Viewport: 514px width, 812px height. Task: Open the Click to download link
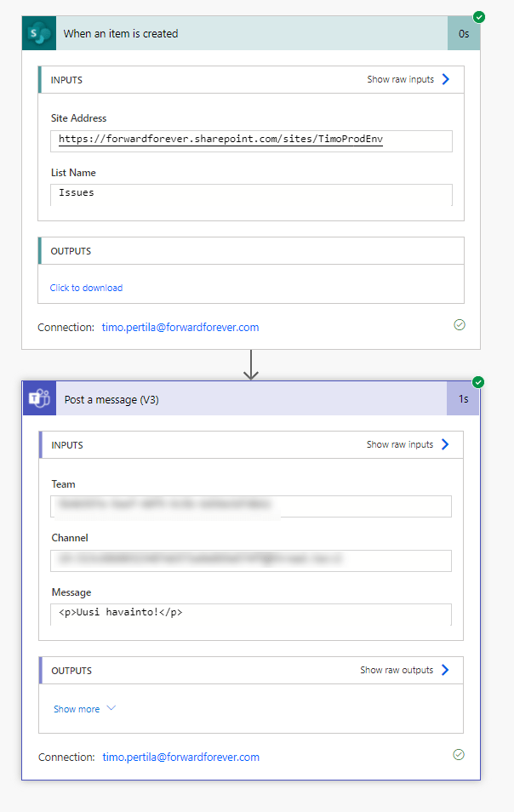86,288
